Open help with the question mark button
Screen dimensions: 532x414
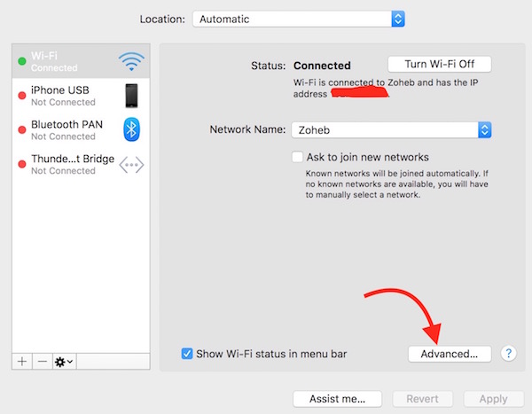[x=508, y=354]
